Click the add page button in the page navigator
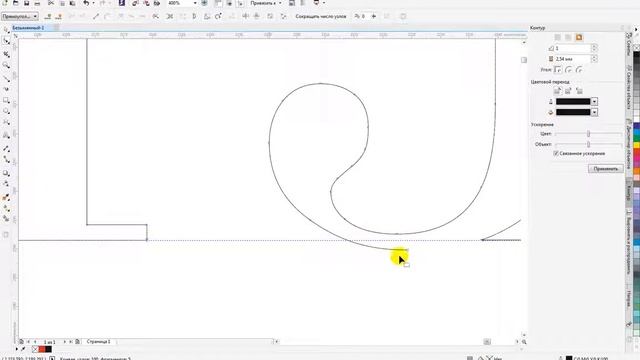Screen dimensions: 640x360 [x=77, y=342]
